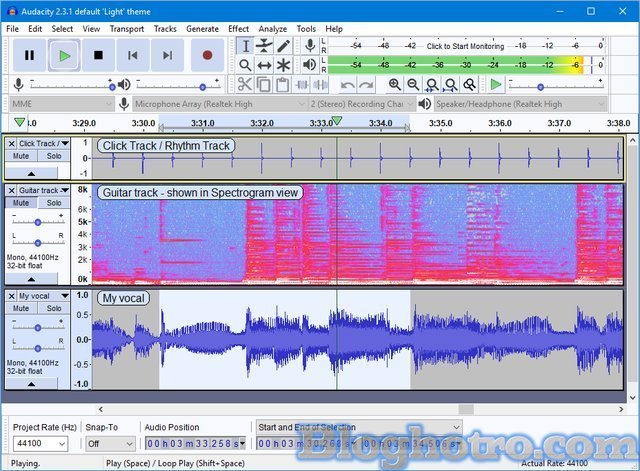Click the horizontal scrollbar thumb
The image size is (640, 471).
[466, 409]
